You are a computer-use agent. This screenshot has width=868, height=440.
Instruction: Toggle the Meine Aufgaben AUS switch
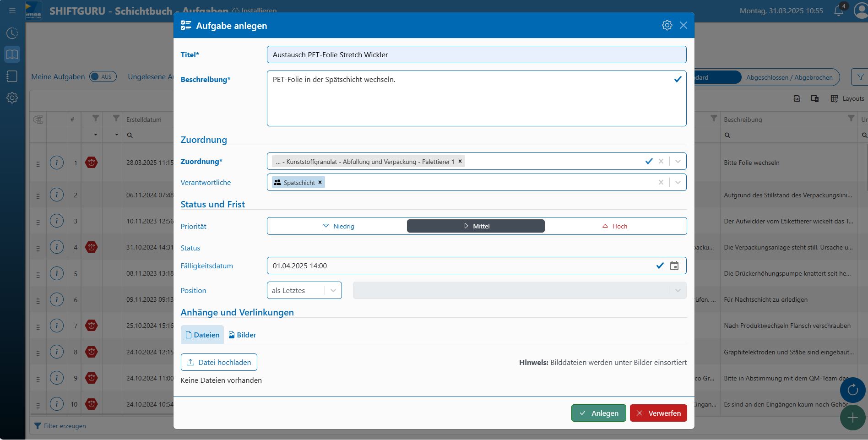103,77
